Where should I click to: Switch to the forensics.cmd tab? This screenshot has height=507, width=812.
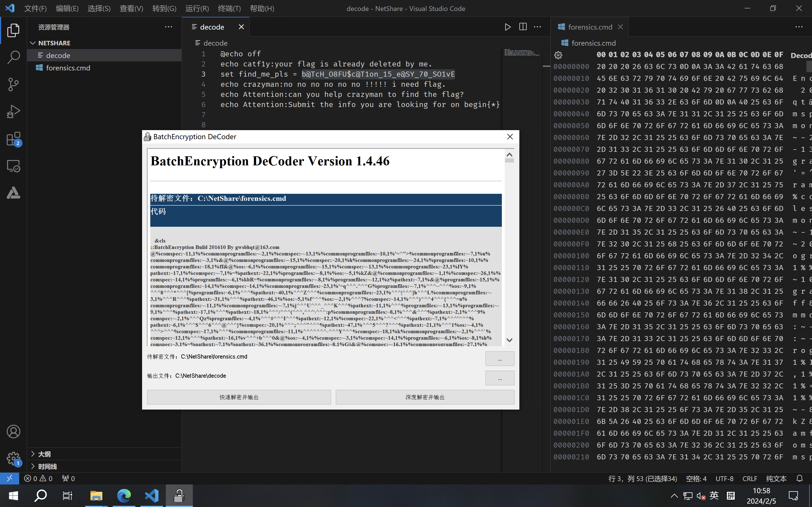coord(590,27)
